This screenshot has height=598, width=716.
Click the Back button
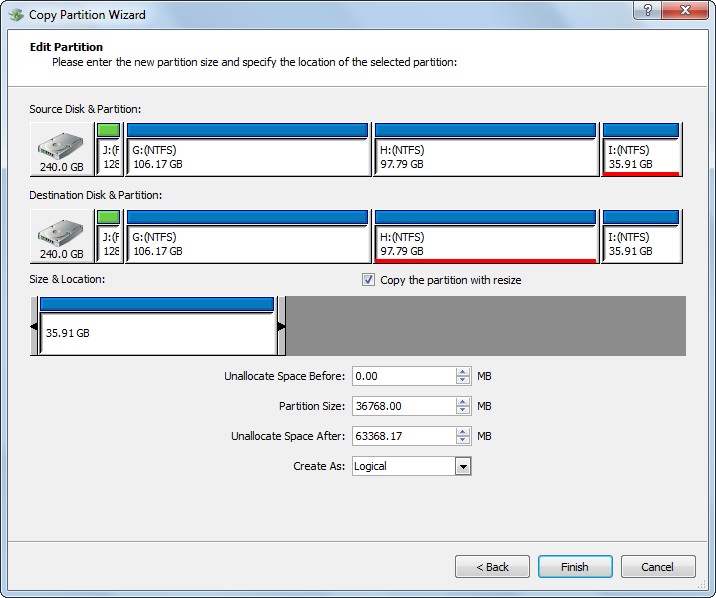coord(492,567)
